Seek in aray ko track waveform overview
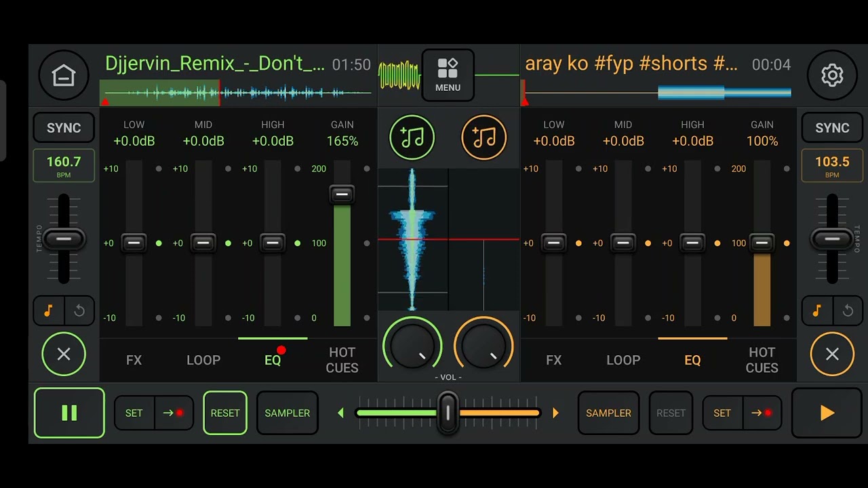 tap(656, 93)
